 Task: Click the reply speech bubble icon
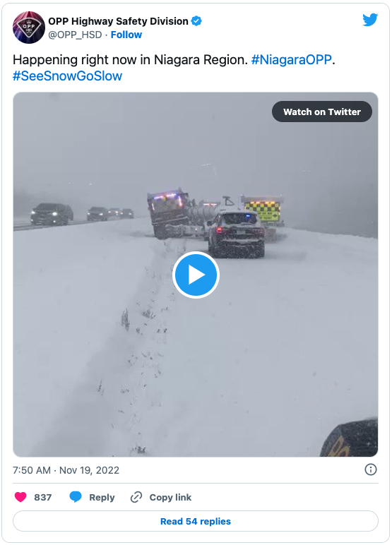pos(76,497)
